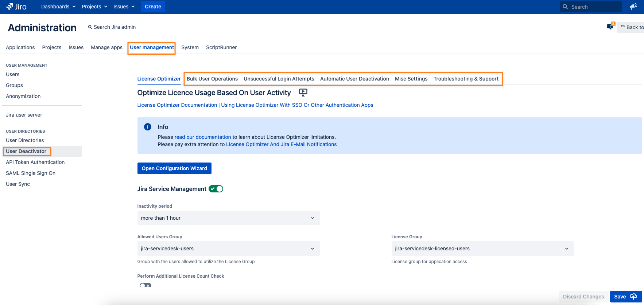Open the Automatic User Deactivation tab

point(354,79)
